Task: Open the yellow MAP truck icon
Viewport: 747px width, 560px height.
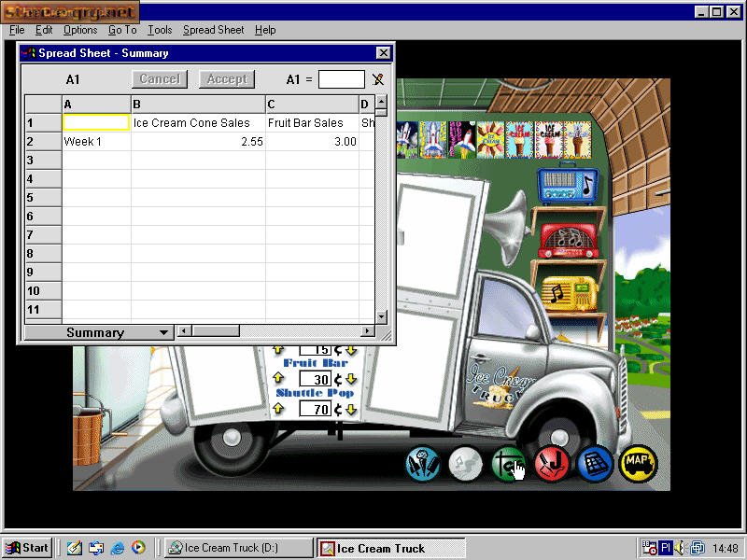Action: point(638,463)
